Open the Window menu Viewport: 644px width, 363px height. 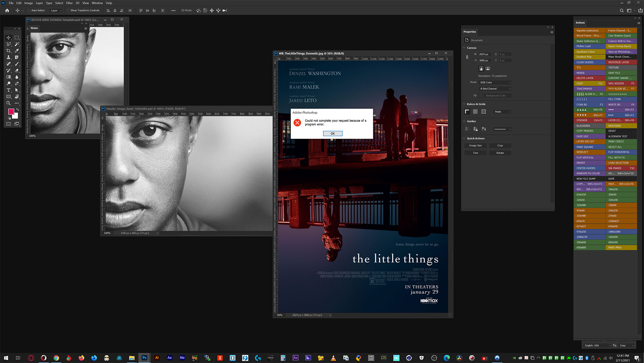coord(97,3)
